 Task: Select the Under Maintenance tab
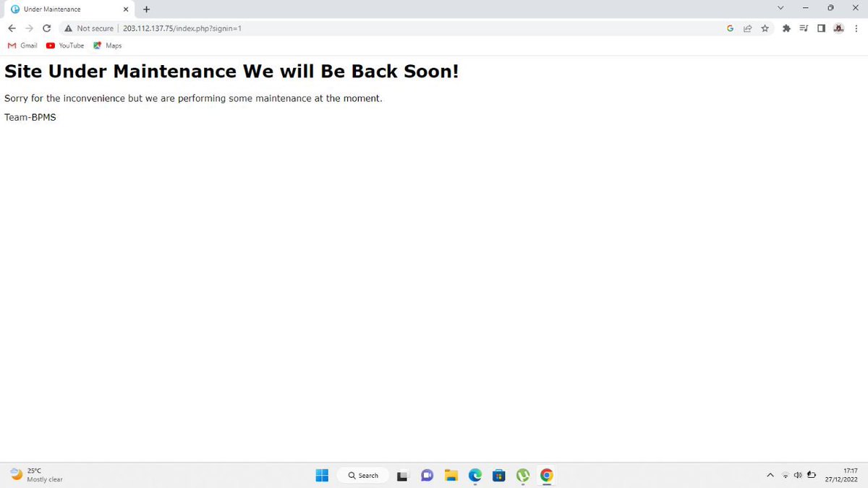point(69,9)
